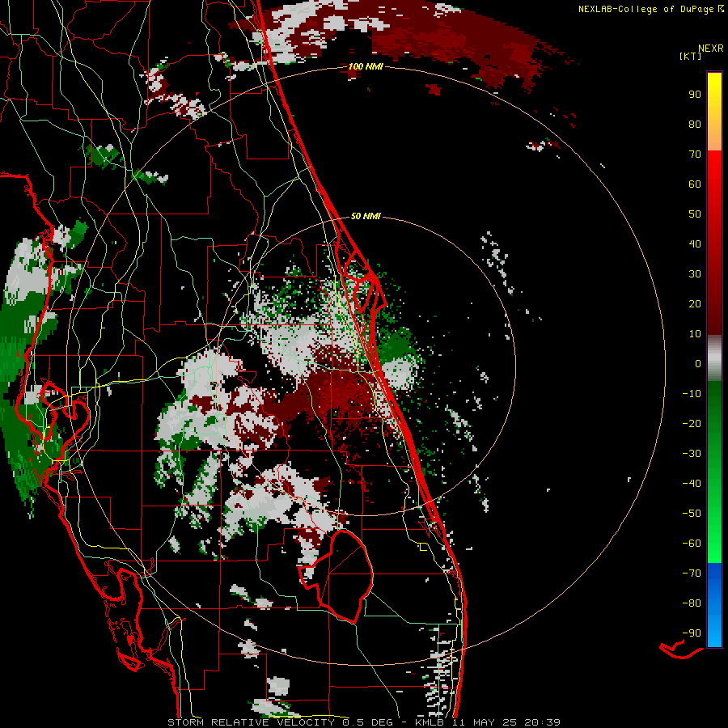
Task: Click the 60 value on the velocity scale
Action: (x=695, y=184)
